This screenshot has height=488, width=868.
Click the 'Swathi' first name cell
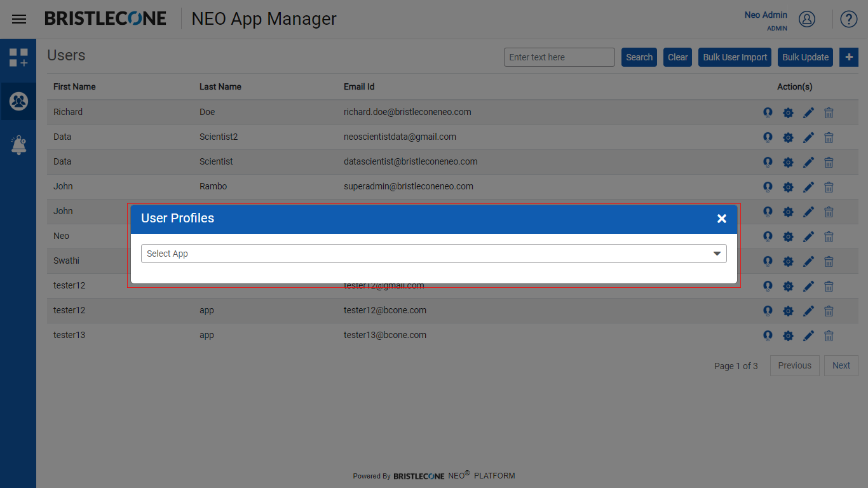click(x=67, y=261)
